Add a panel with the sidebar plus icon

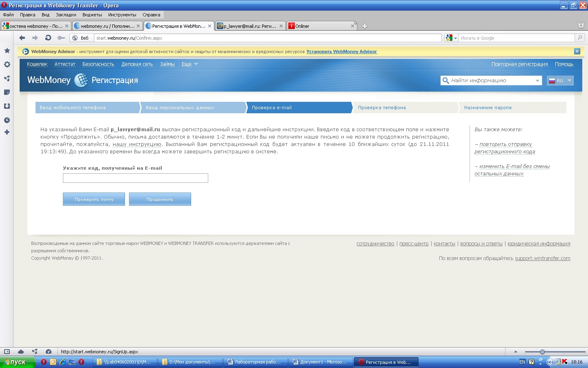click(7, 132)
